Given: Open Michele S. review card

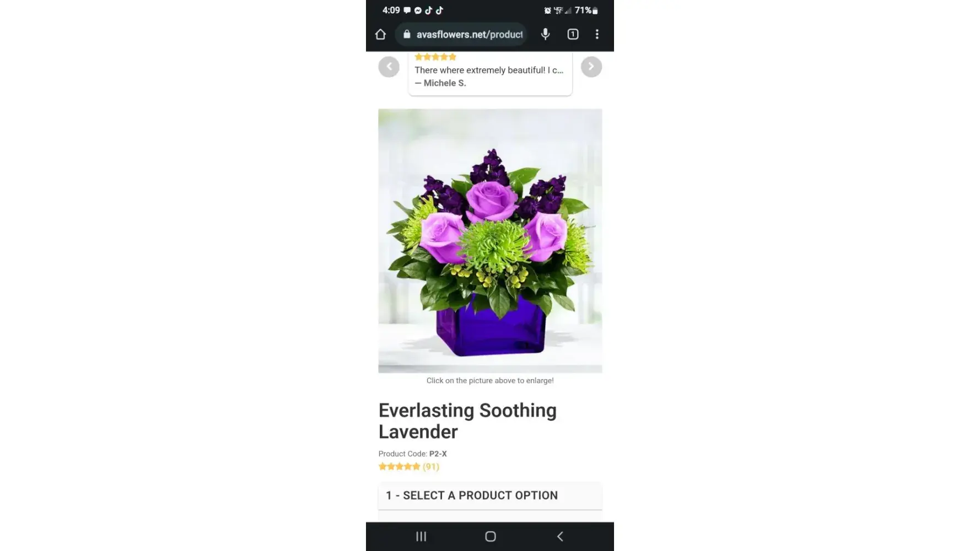Looking at the screenshot, I should pyautogui.click(x=490, y=74).
